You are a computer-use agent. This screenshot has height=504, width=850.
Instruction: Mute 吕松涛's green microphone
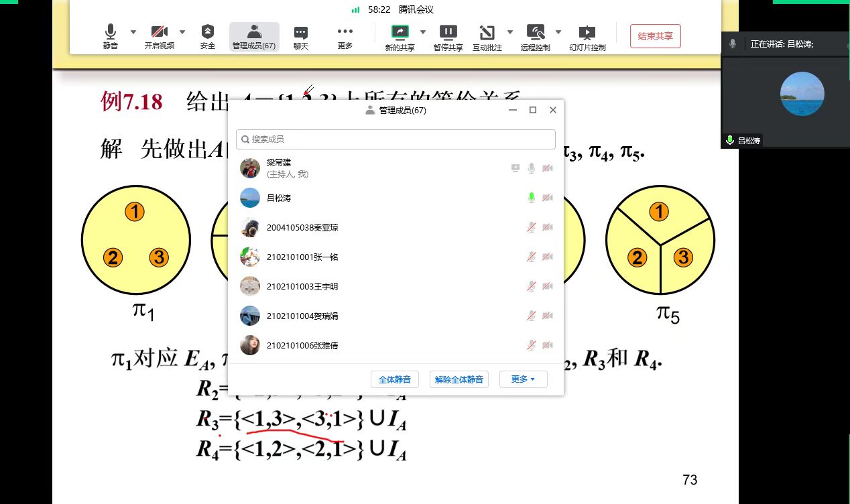531,198
